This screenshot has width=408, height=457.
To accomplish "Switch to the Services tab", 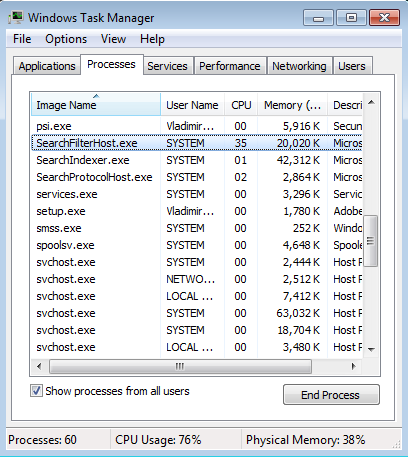I will tap(167, 66).
